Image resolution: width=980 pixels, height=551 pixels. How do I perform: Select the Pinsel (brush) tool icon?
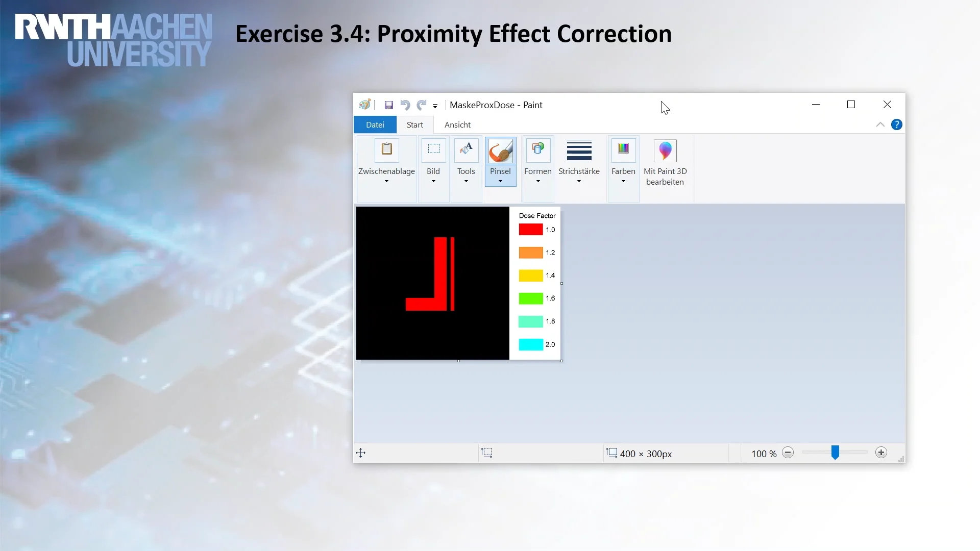(x=500, y=151)
